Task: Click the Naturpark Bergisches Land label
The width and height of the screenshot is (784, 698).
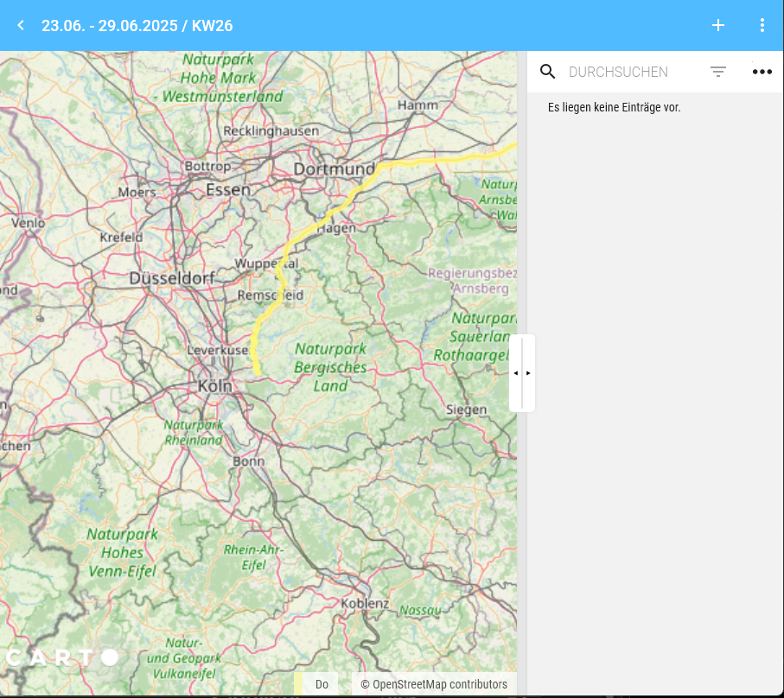Action: 330,367
